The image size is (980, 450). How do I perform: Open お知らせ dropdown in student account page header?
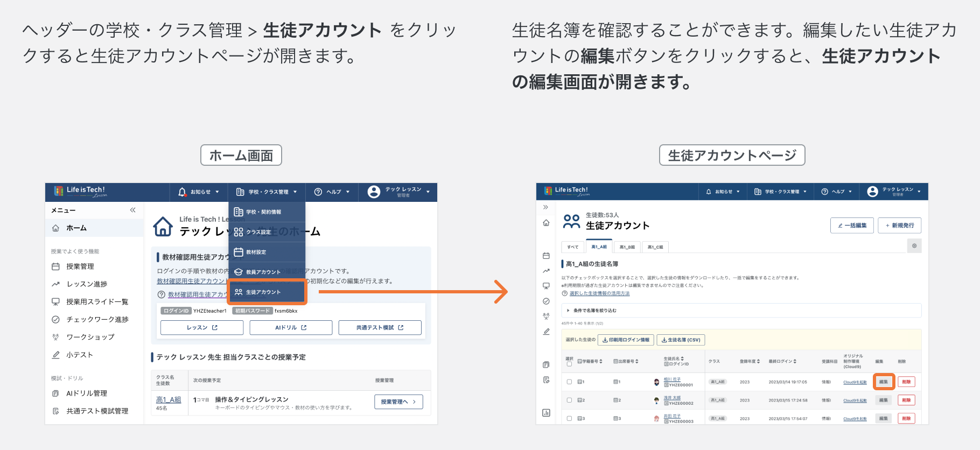(x=723, y=192)
